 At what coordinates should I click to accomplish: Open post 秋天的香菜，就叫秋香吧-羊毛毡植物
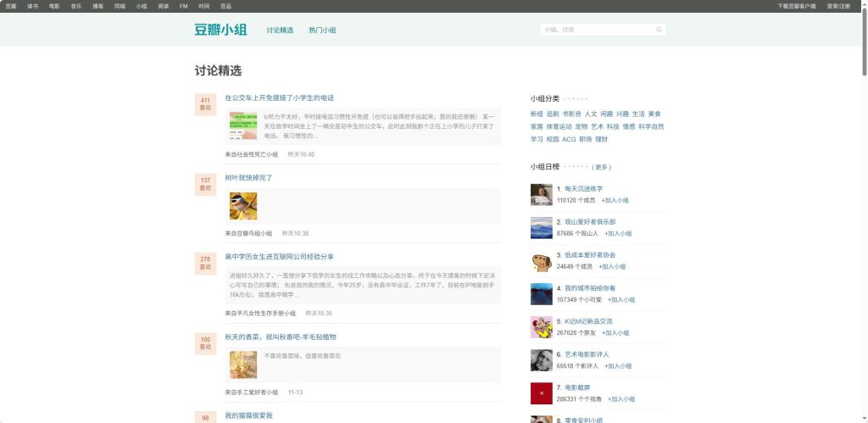(x=281, y=337)
